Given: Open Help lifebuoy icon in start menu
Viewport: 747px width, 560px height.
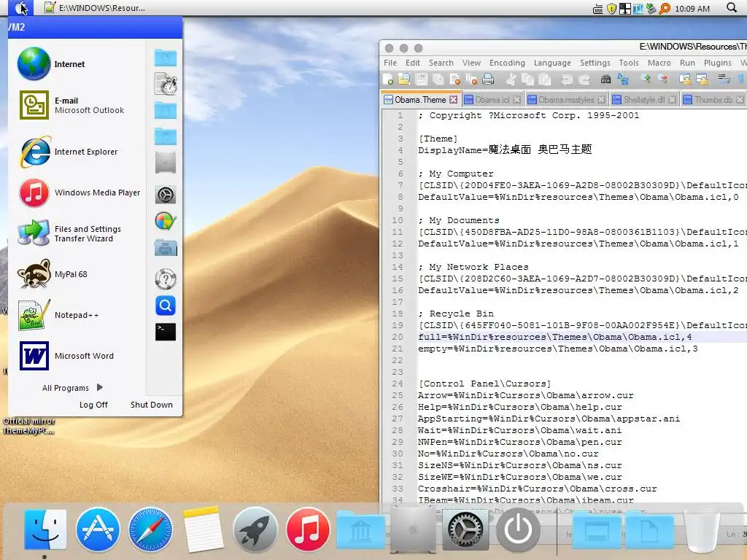Looking at the screenshot, I should click(166, 279).
